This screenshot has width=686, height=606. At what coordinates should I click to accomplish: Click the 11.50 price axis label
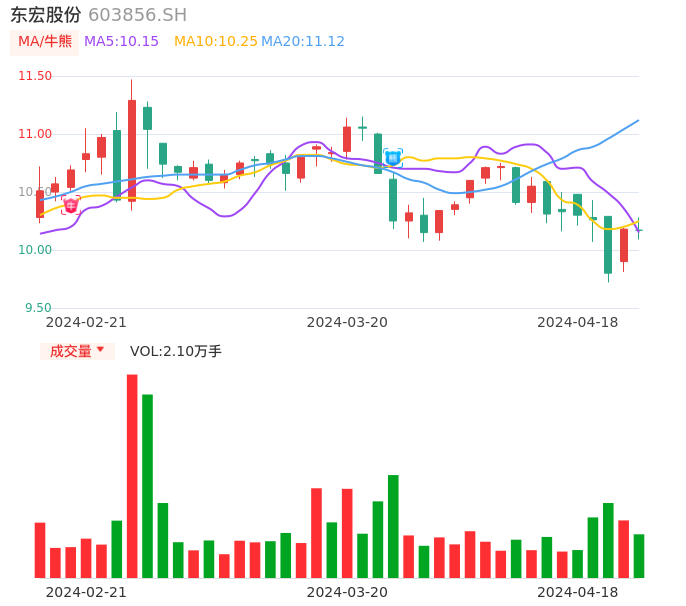click(x=36, y=76)
